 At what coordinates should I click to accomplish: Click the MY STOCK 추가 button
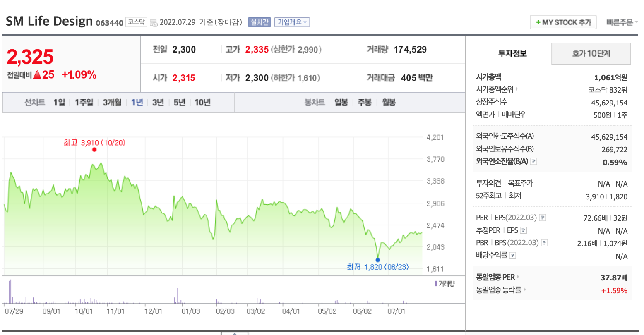[x=563, y=22]
